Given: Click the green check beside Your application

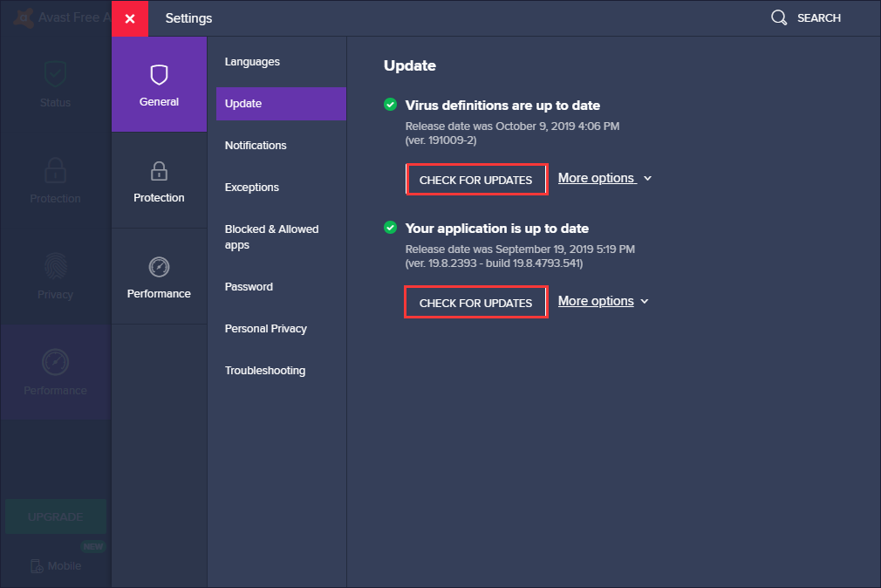Looking at the screenshot, I should click(x=391, y=228).
